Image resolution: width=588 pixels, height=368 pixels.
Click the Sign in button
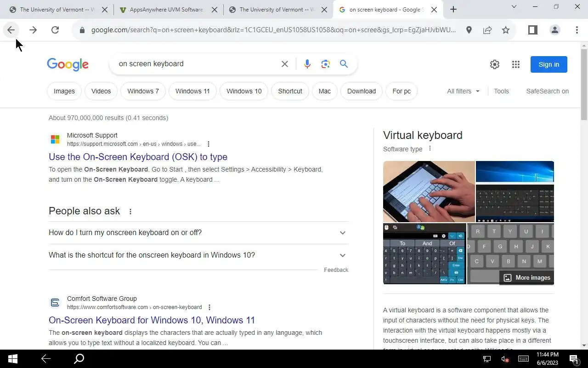[549, 64]
